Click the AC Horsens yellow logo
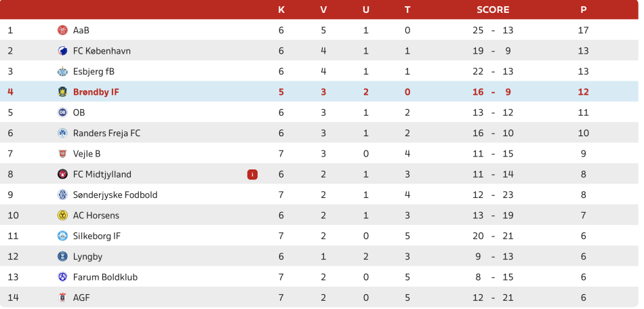Screen dimensions: 644x309 (62, 215)
